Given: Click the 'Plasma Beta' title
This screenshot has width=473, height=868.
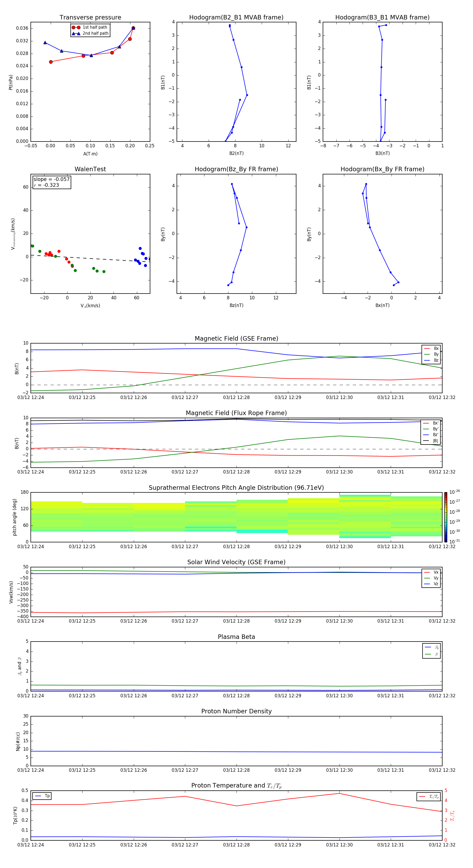Looking at the screenshot, I should tap(236, 637).
